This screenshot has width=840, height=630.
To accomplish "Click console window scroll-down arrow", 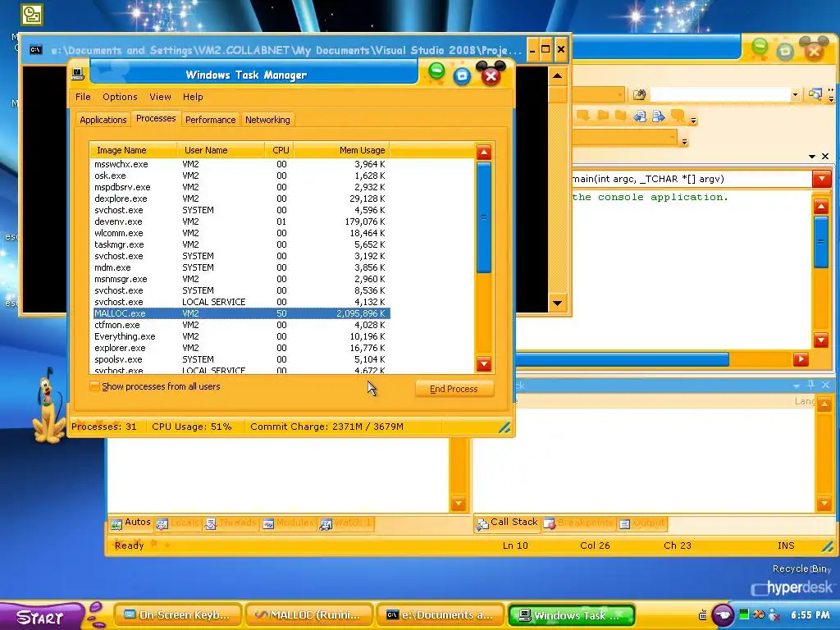I will tap(557, 303).
